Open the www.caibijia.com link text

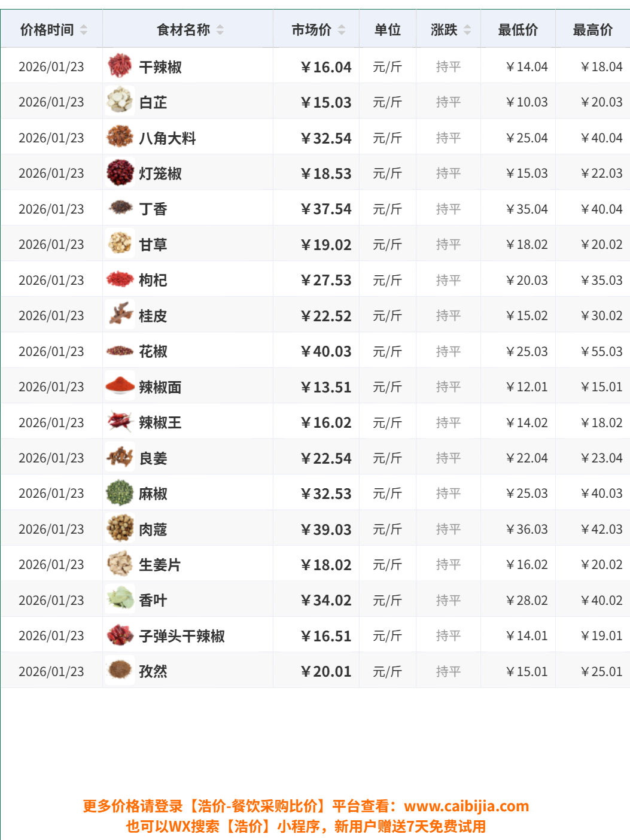pos(467,806)
